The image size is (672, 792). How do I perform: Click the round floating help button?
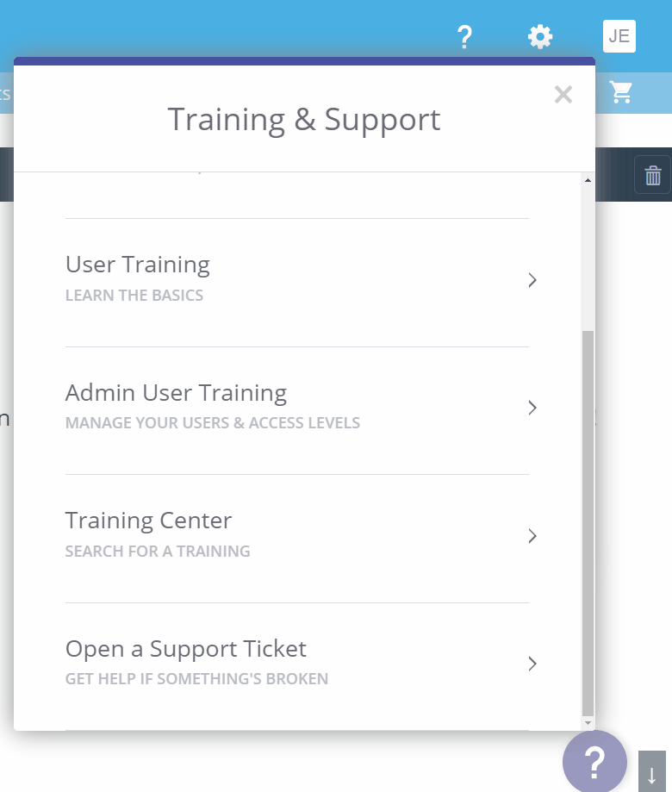point(594,762)
